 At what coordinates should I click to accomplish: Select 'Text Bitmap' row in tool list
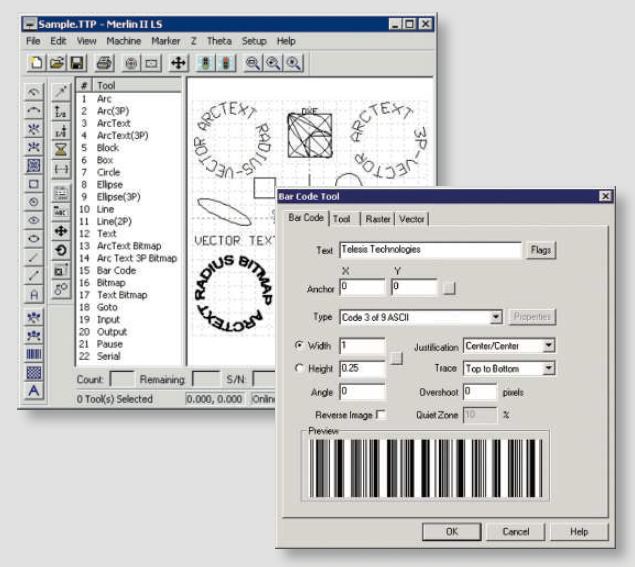point(129,295)
